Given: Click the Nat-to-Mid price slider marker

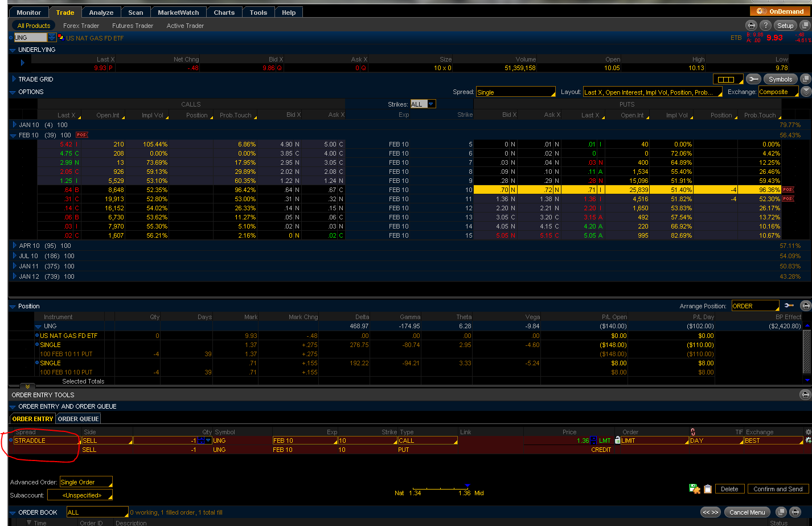Looking at the screenshot, I should [467, 487].
